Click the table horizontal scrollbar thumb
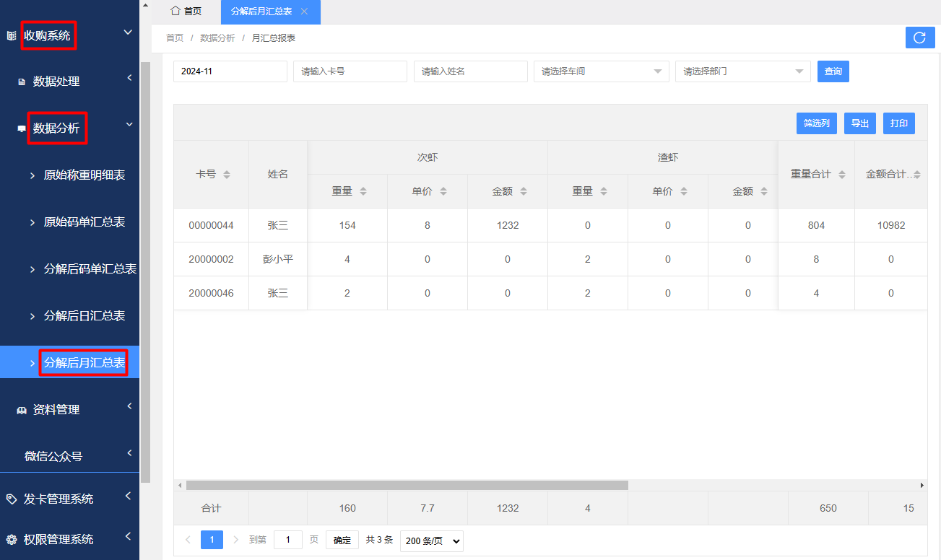The image size is (941, 560). [407, 486]
